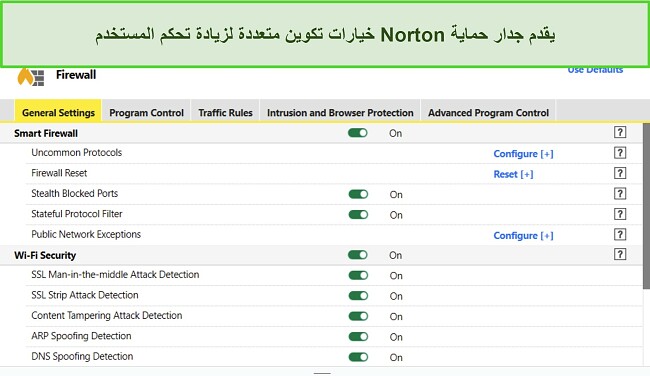The image size is (650, 376).
Task: Click the settings list vertical scrollbar
Action: (646, 206)
